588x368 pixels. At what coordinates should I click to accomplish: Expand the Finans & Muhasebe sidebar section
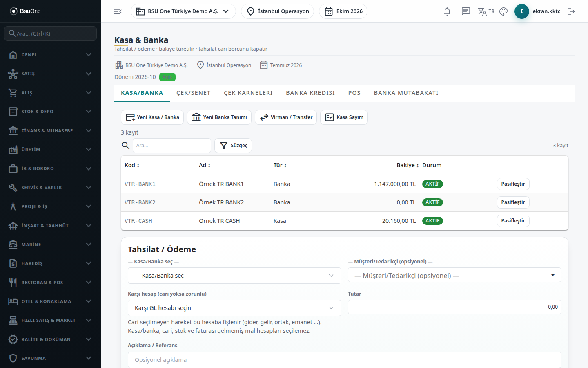tap(51, 131)
